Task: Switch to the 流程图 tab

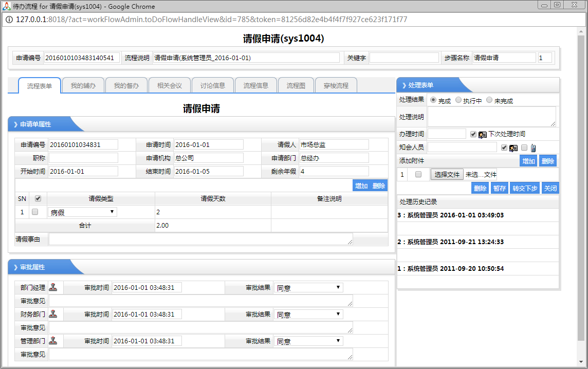Action: pyautogui.click(x=296, y=86)
